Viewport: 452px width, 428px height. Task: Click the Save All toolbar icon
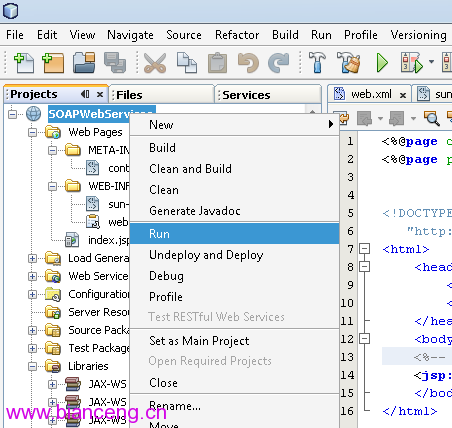115,63
